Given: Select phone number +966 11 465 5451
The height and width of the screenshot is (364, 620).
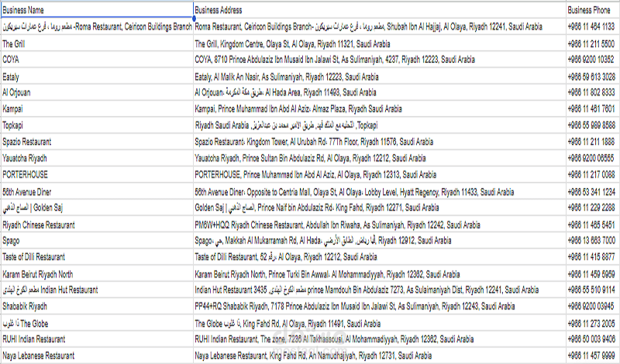Looking at the screenshot, I should (593, 225).
